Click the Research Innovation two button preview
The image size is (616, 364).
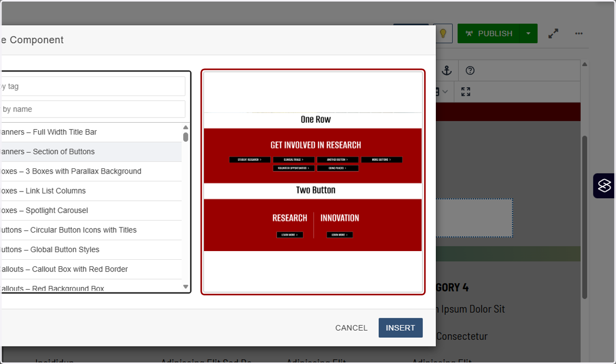click(x=313, y=225)
